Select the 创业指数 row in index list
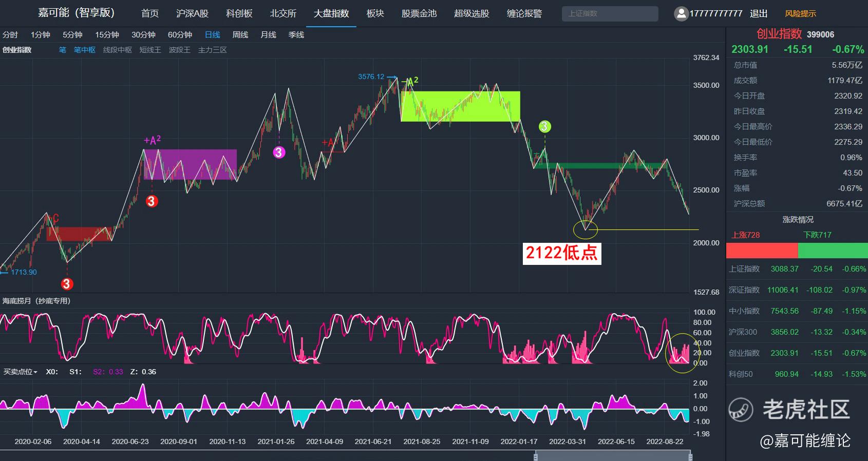The image size is (868, 461). 797,353
